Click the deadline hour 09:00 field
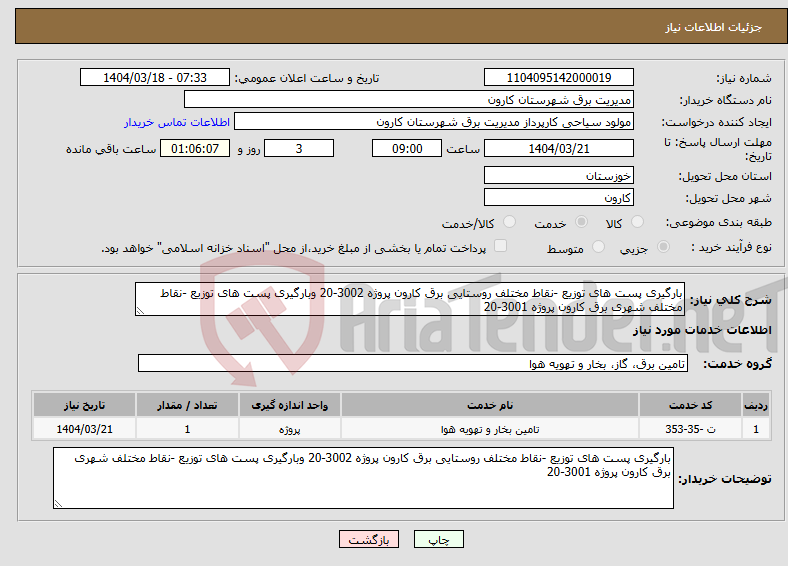The width and height of the screenshot is (788, 566). (407, 148)
